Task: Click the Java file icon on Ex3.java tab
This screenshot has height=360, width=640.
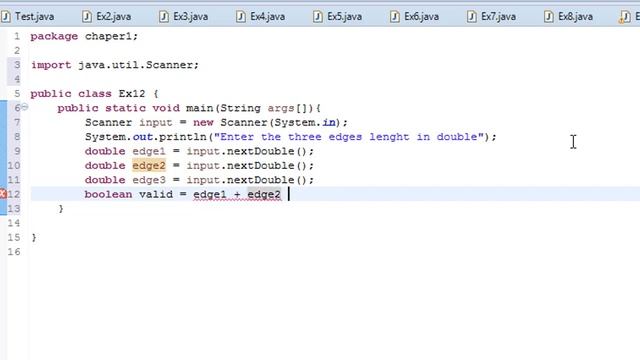Action: click(x=164, y=17)
